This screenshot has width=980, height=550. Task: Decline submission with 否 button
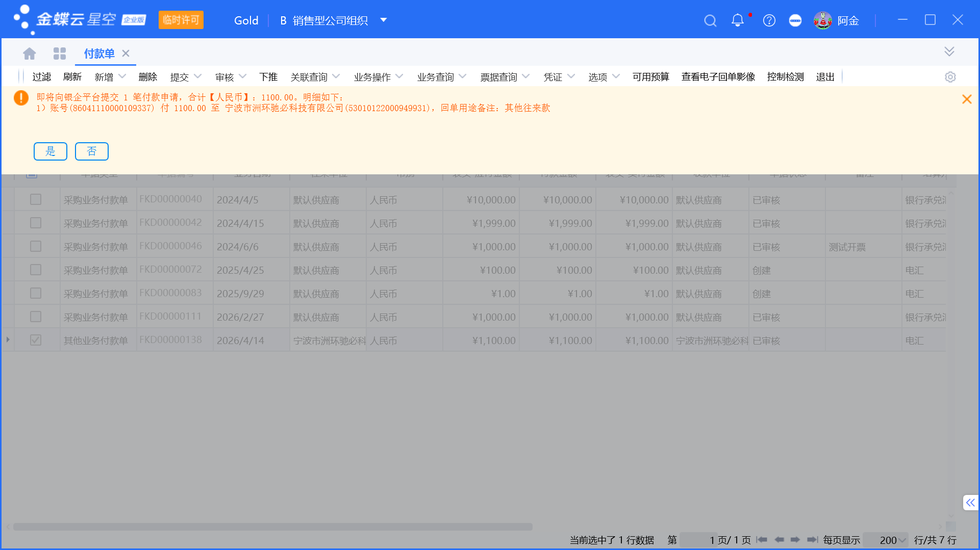(92, 151)
